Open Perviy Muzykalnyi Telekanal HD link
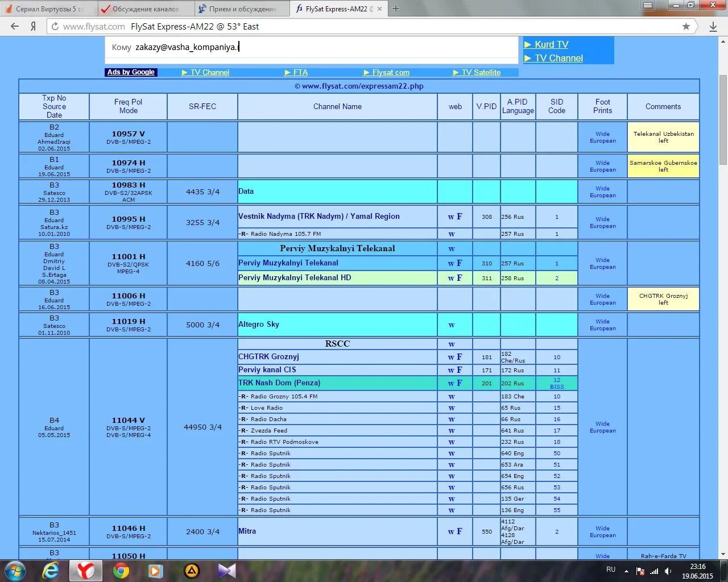The width and height of the screenshot is (728, 582). [295, 277]
